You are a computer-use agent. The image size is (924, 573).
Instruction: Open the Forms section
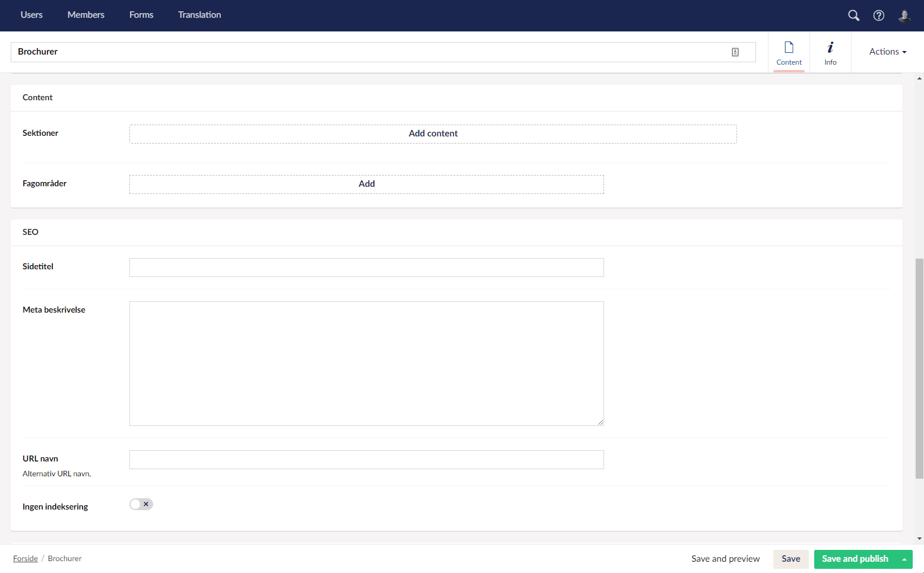pyautogui.click(x=141, y=15)
